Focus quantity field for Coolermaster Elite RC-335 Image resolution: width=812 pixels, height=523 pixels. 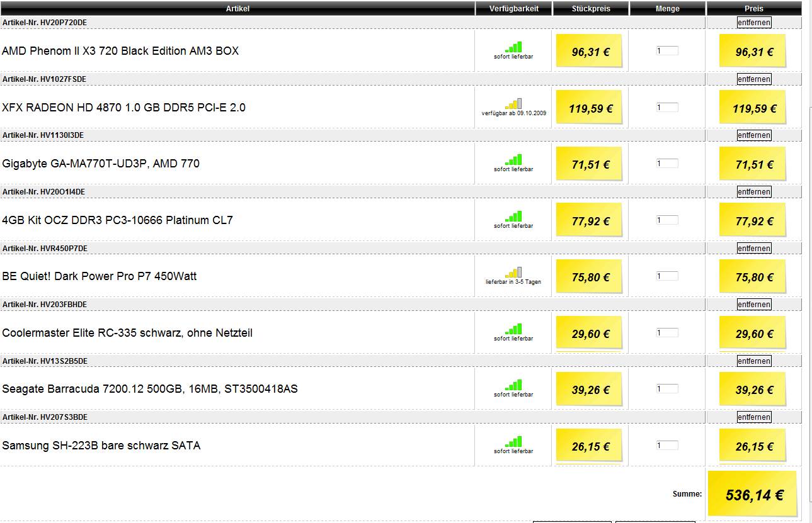(x=667, y=333)
